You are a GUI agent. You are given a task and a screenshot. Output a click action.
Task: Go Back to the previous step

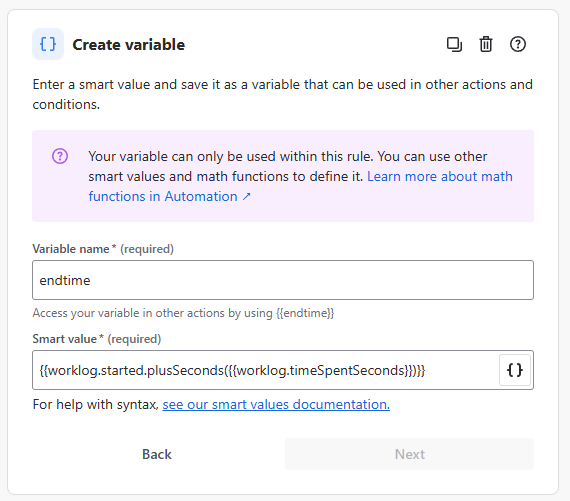[157, 454]
